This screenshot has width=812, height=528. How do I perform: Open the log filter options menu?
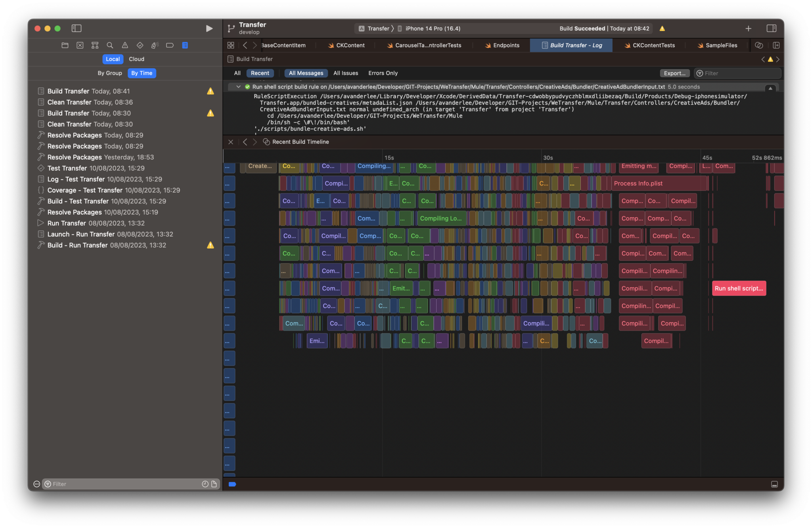700,73
